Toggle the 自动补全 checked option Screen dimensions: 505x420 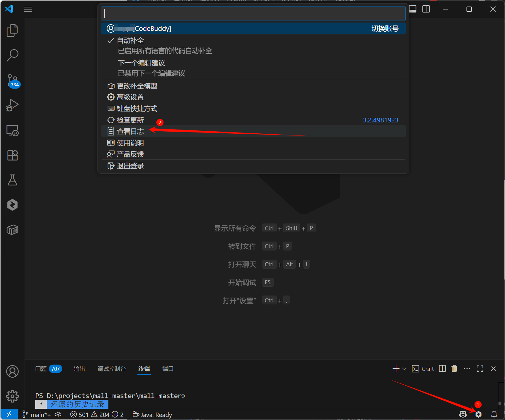[x=130, y=40]
